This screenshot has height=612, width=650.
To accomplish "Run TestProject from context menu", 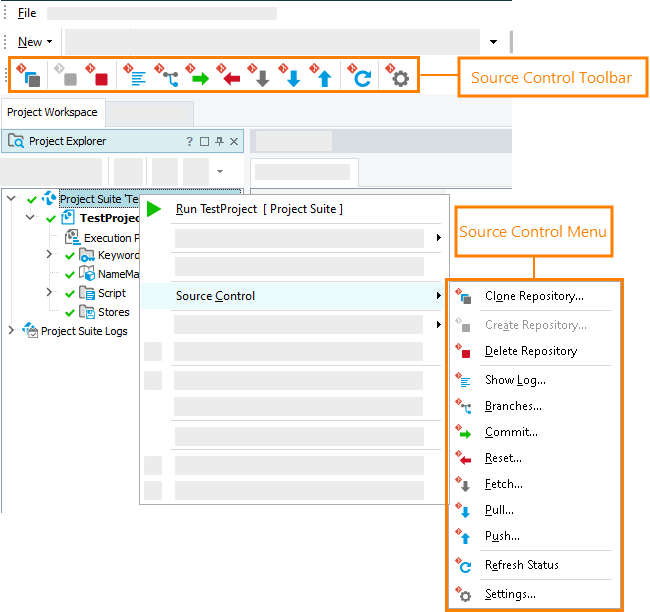I will 258,209.
